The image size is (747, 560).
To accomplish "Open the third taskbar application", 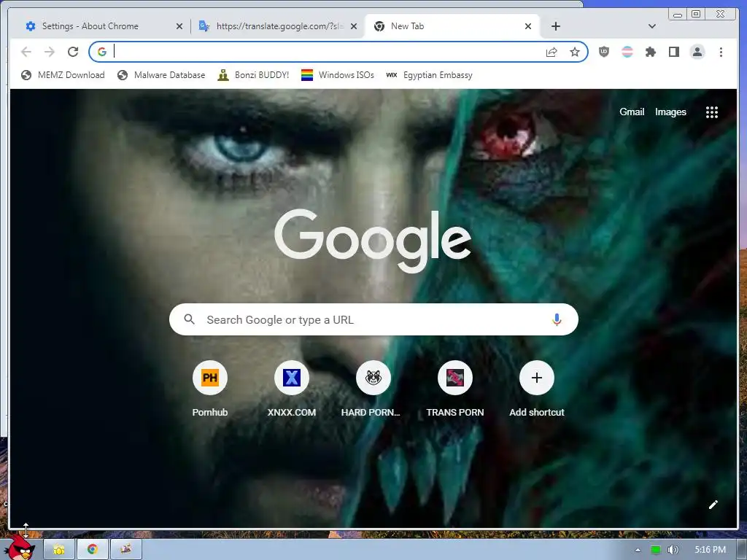I will point(125,550).
